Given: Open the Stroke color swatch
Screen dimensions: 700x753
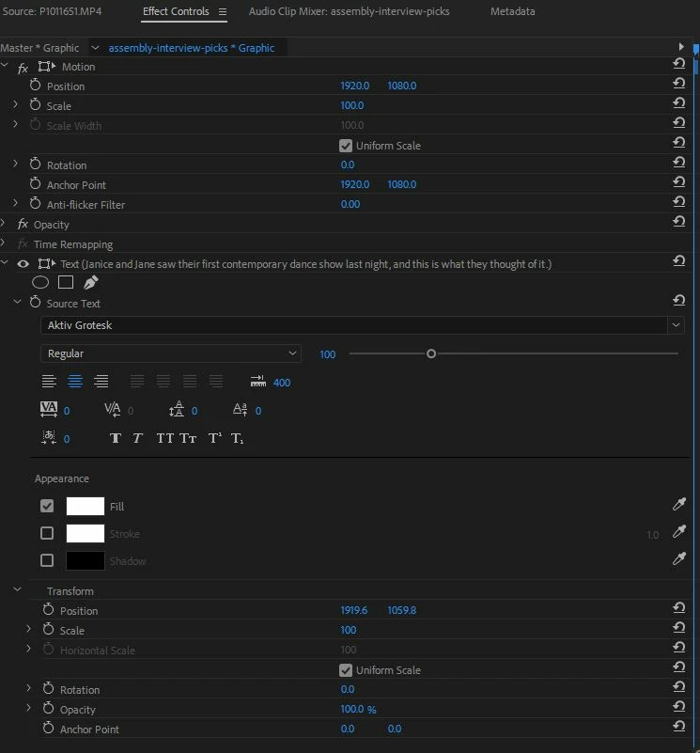Looking at the screenshot, I should [x=85, y=534].
